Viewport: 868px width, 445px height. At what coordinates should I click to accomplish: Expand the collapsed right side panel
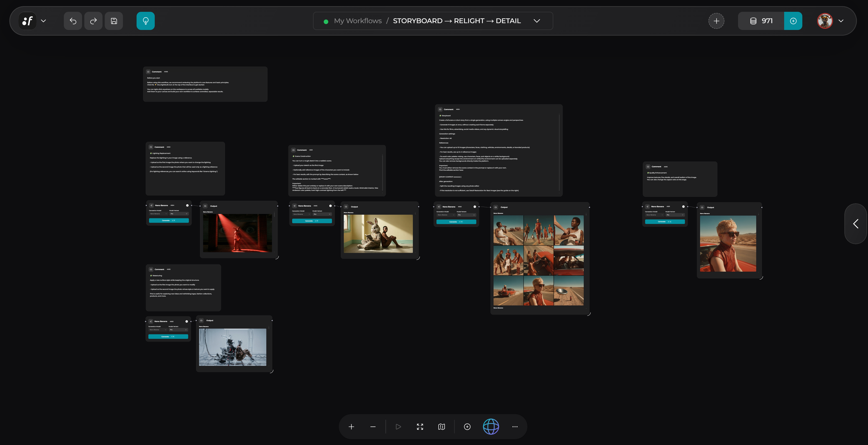[856, 224]
